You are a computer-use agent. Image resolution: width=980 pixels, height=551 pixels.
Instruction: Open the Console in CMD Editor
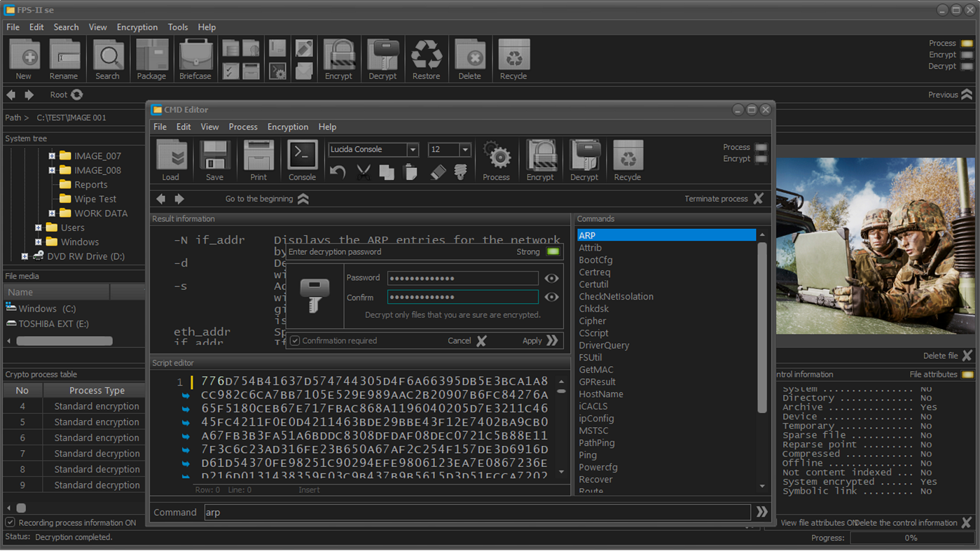point(302,159)
